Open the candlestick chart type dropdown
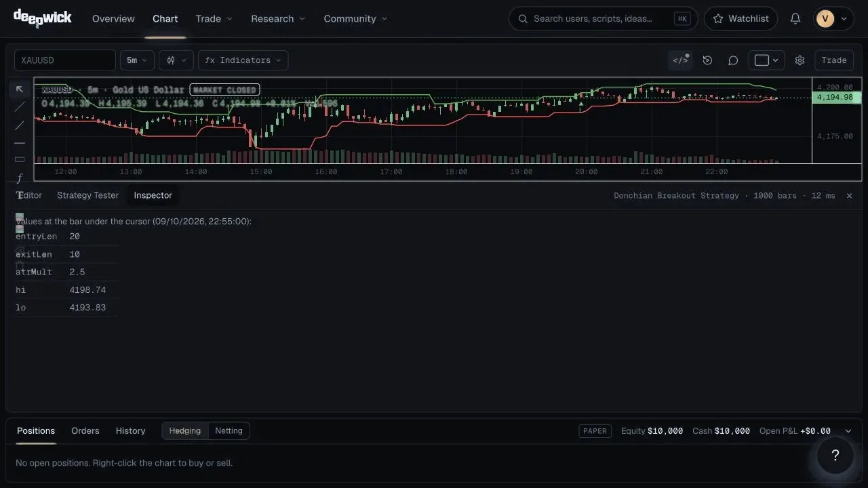The width and height of the screenshot is (868, 488). click(x=176, y=60)
